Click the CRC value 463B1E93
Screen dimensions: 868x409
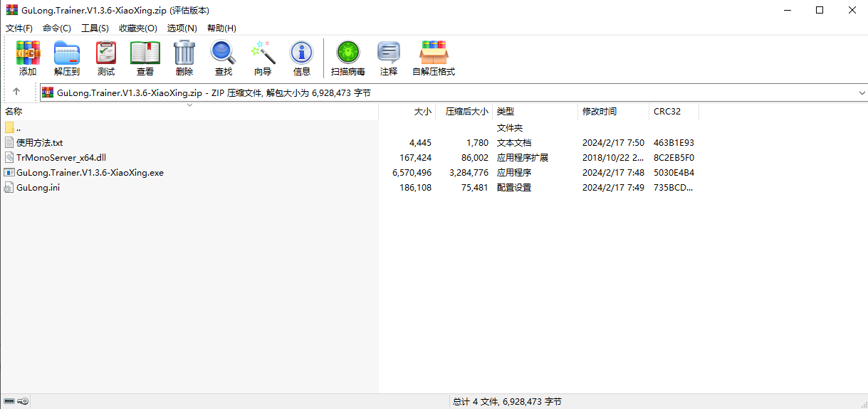[674, 143]
